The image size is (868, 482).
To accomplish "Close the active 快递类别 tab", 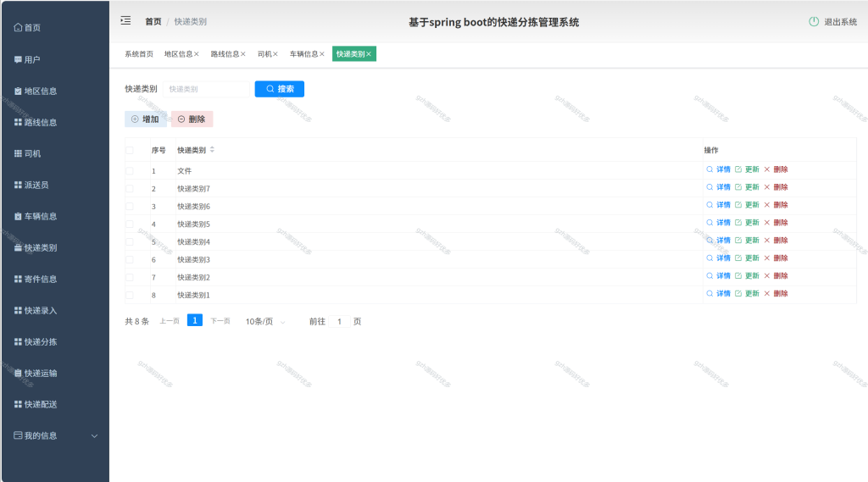I will 369,54.
